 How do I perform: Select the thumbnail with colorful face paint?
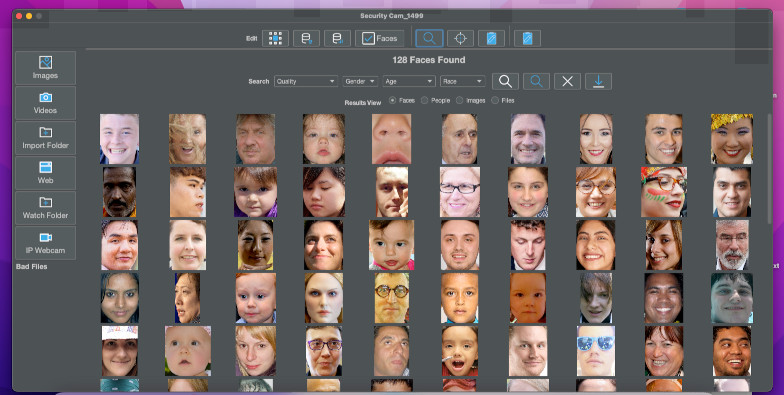click(x=664, y=192)
